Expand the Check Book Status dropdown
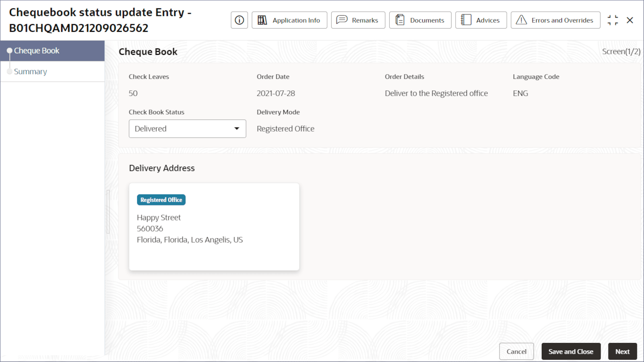The image size is (644, 362). click(x=187, y=129)
